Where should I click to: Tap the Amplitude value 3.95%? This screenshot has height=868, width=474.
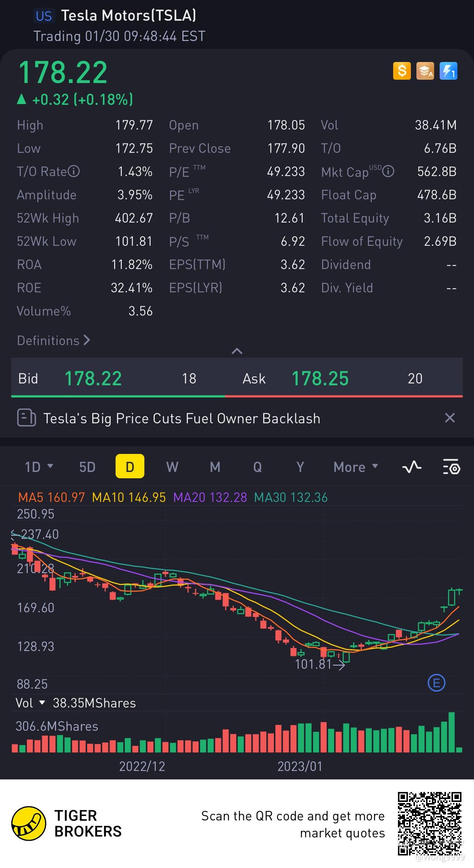pos(135,195)
